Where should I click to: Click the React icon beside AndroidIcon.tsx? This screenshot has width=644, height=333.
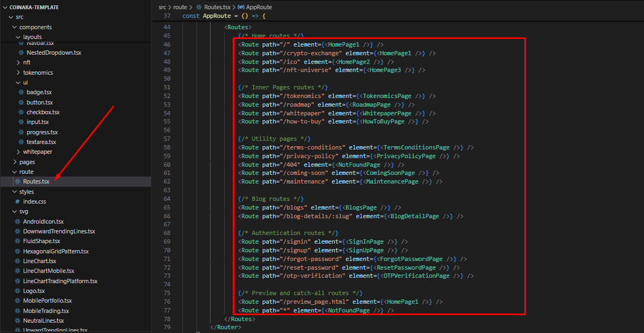(17, 221)
